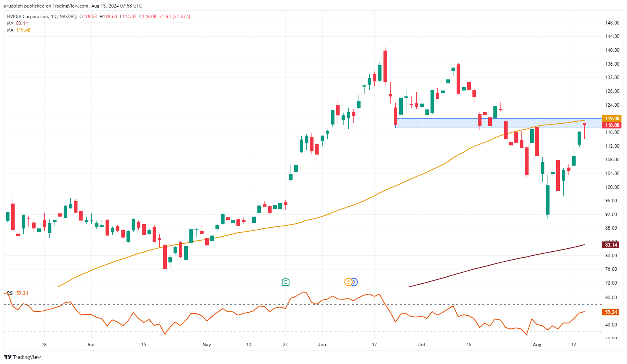Click the 12 date axis label
The width and height of the screenshot is (627, 364).
point(574,345)
